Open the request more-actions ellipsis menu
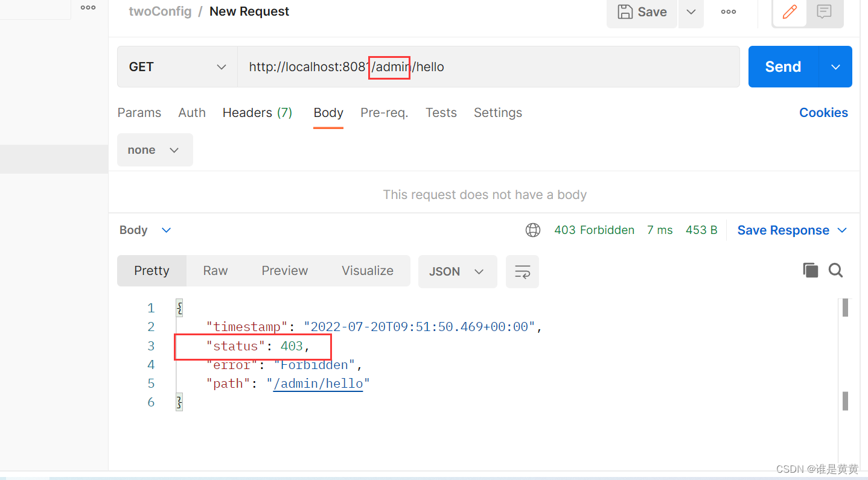 [729, 12]
